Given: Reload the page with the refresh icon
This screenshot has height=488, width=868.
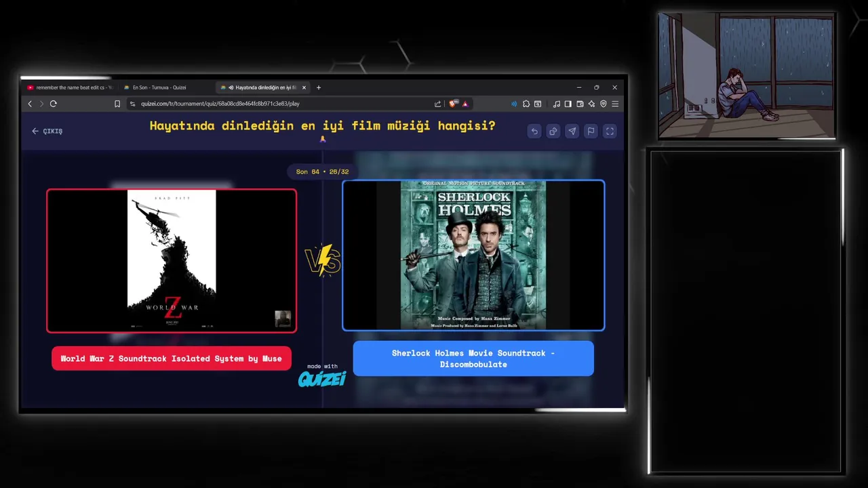Looking at the screenshot, I should (53, 104).
